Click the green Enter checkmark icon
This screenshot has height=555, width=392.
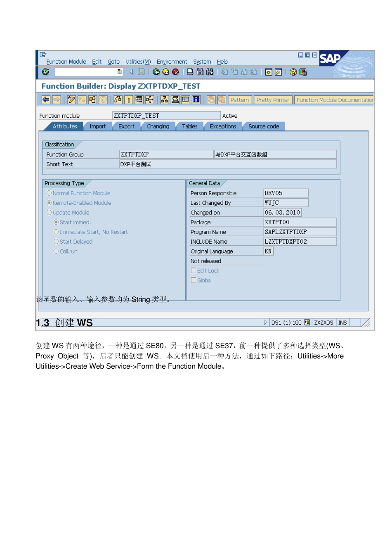[x=46, y=72]
